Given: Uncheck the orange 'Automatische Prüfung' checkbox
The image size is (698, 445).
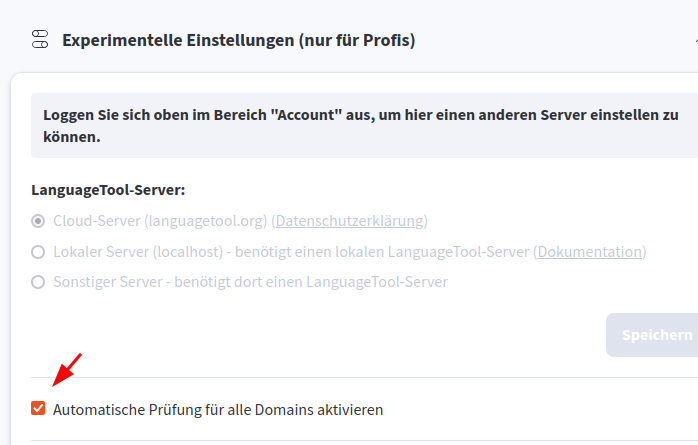Looking at the screenshot, I should (38, 408).
